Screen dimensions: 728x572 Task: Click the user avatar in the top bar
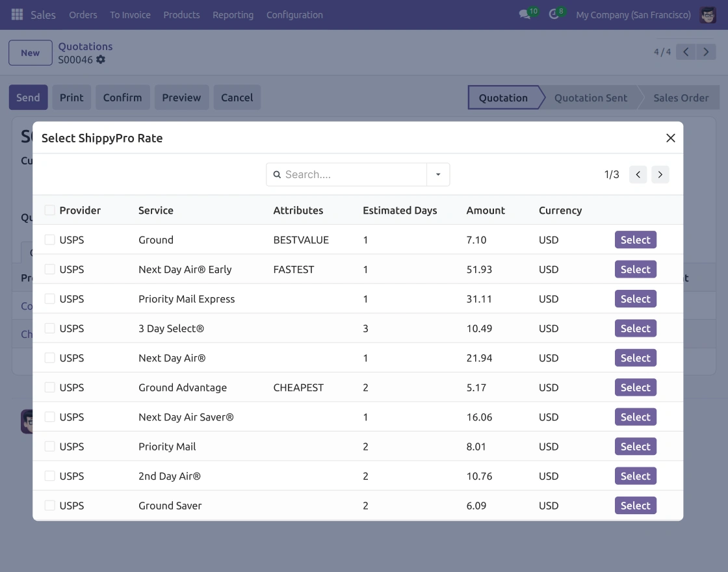pyautogui.click(x=708, y=15)
